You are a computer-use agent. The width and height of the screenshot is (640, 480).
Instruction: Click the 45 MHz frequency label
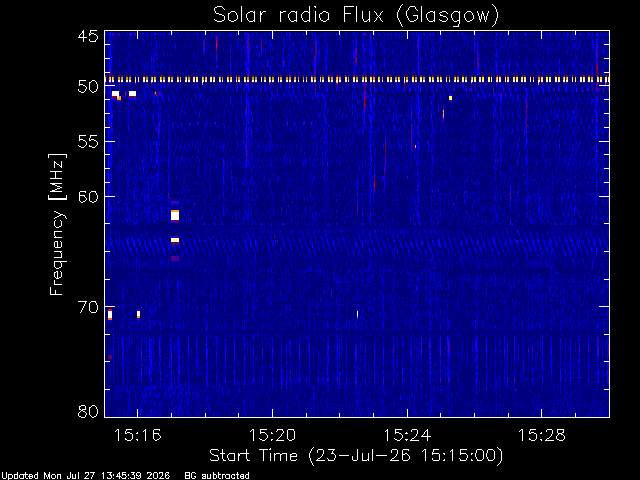[x=88, y=36]
